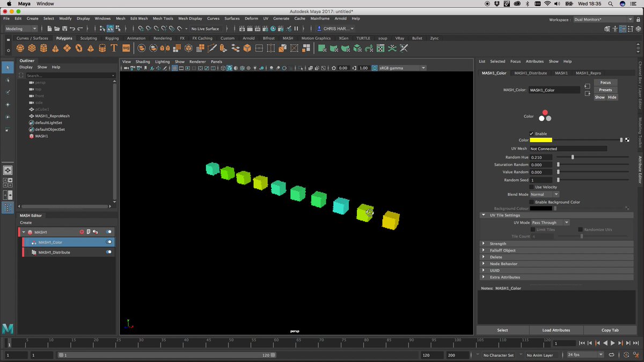This screenshot has height=362, width=644.
Task: Click the Presets button
Action: pyautogui.click(x=605, y=90)
